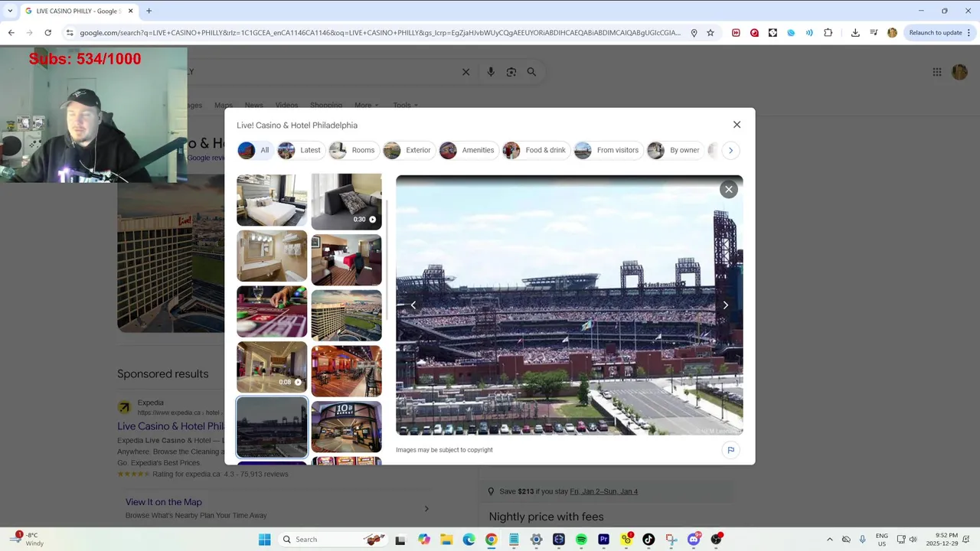Click the Chrome address bar

380,33
